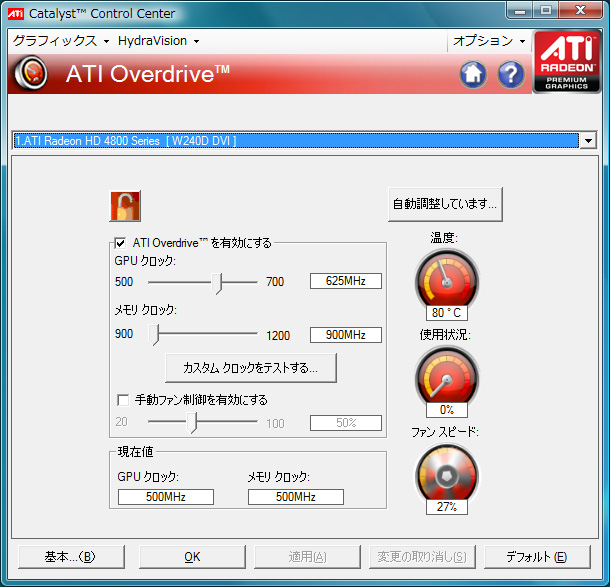Click the 変更の取り消し button

coord(422,557)
